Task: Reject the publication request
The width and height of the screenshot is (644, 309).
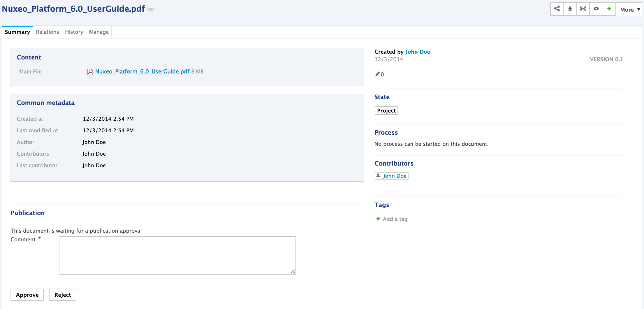Action: click(63, 295)
